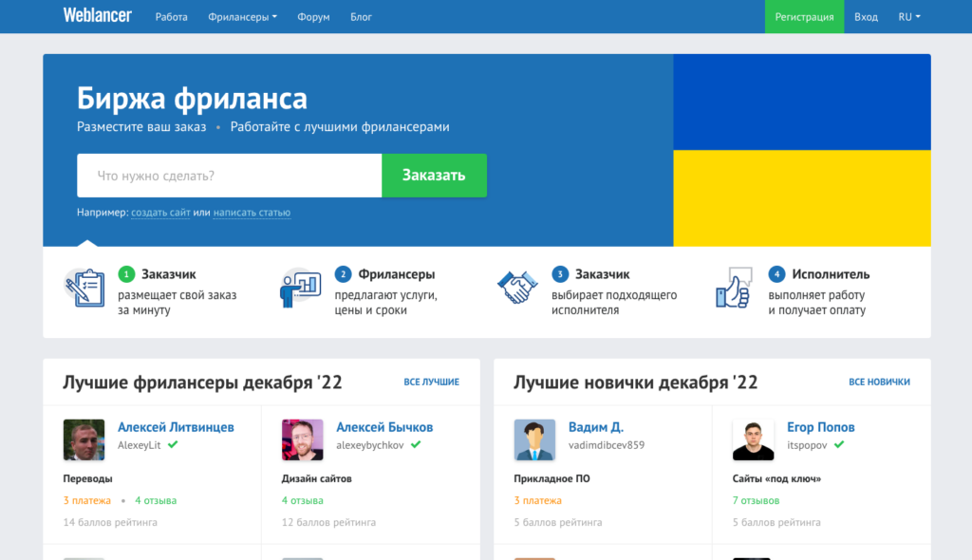Image resolution: width=972 pixels, height=560 pixels.
Task: Click '3 платежа' under Алексей Литвинцев
Action: click(86, 500)
